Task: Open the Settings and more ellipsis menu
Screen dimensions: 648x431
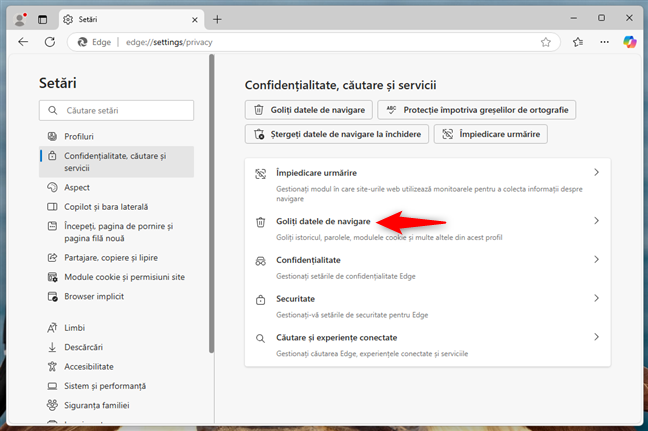Action: point(604,42)
